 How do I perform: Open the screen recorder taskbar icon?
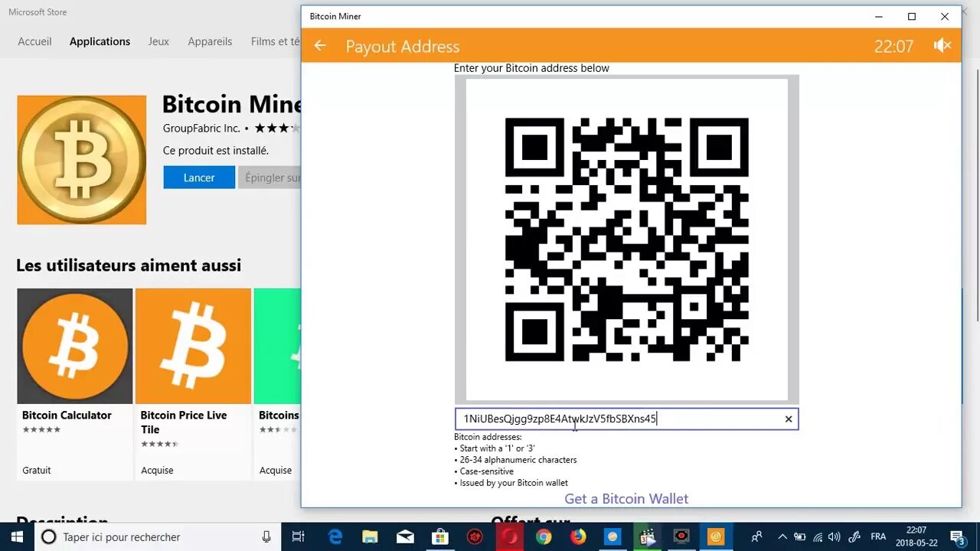[681, 536]
